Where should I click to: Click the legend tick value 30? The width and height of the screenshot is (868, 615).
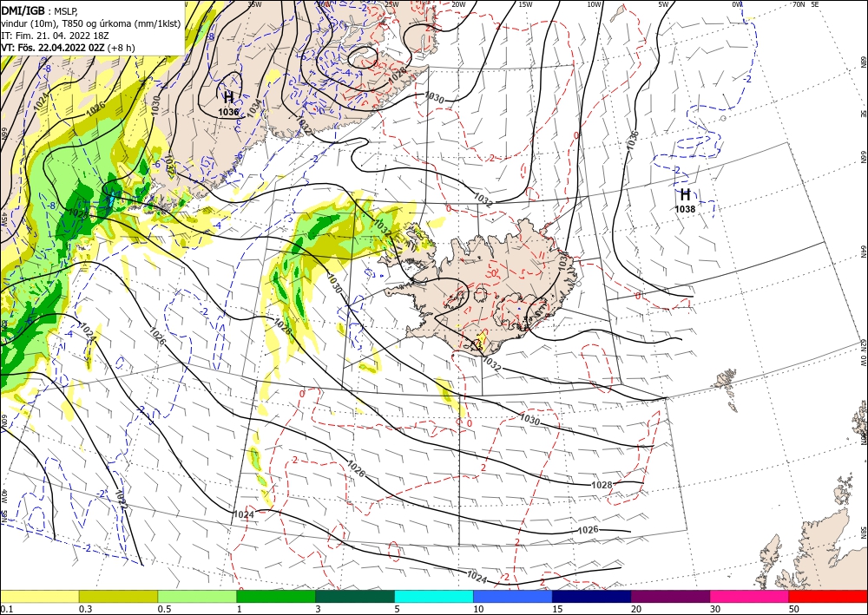point(716,609)
